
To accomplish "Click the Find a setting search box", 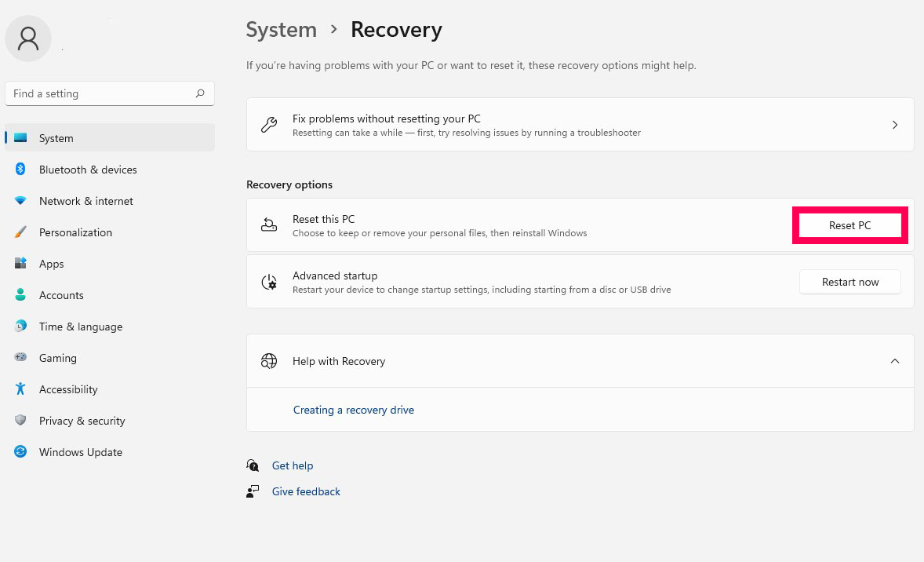I will coord(110,93).
